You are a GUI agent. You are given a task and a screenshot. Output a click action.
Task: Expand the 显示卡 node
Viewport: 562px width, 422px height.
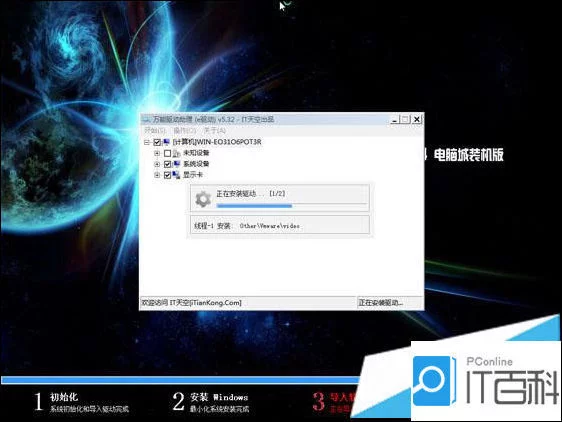click(x=157, y=175)
